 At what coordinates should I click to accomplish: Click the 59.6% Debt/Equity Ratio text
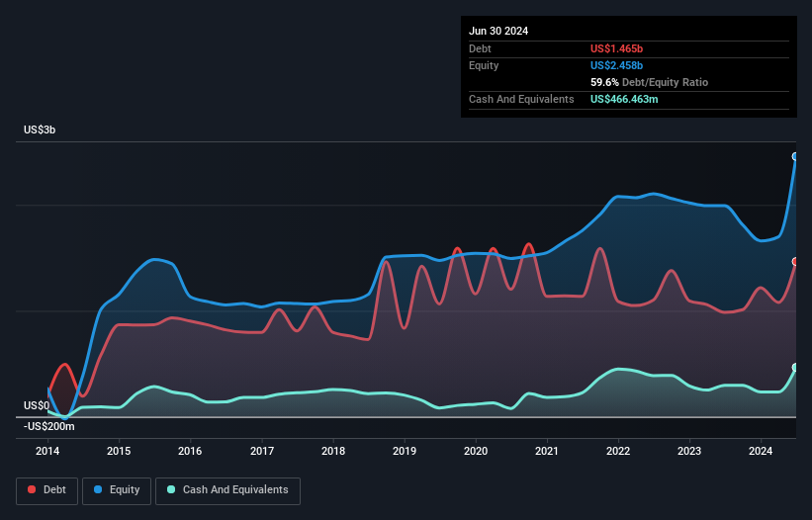(x=649, y=82)
